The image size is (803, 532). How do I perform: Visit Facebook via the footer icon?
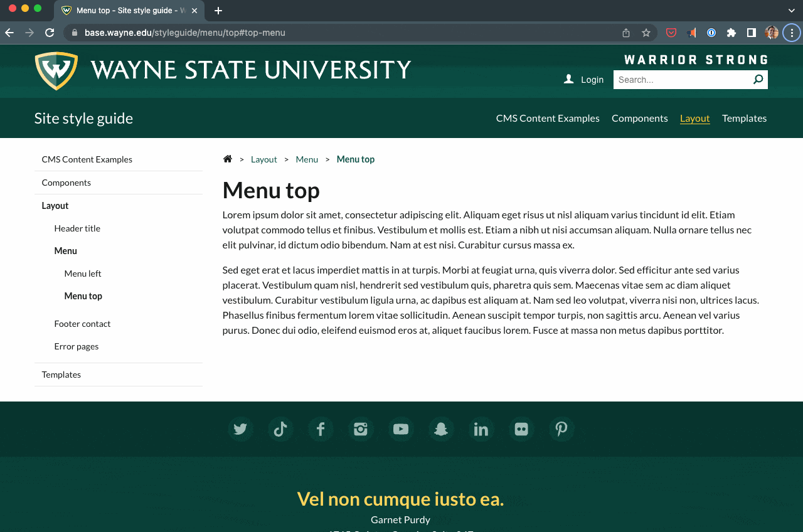[321, 429]
